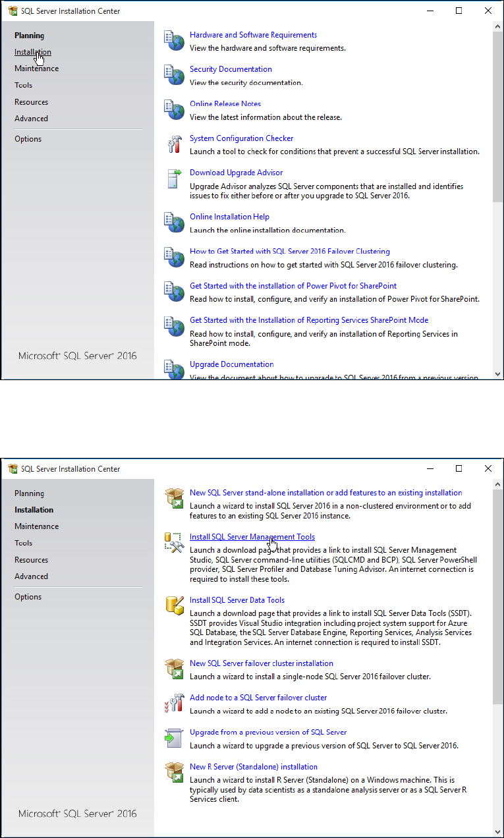Select Options in the bottom window sidebar

click(x=28, y=597)
